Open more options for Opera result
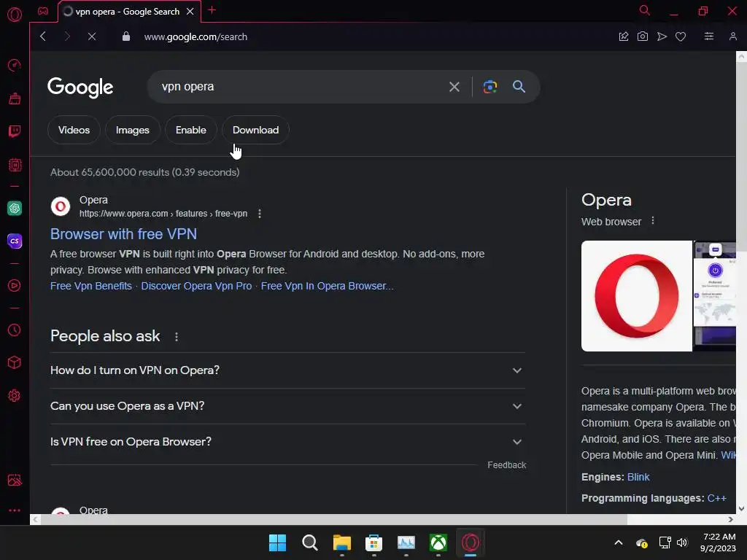Screen dimensions: 747x560 (260, 214)
